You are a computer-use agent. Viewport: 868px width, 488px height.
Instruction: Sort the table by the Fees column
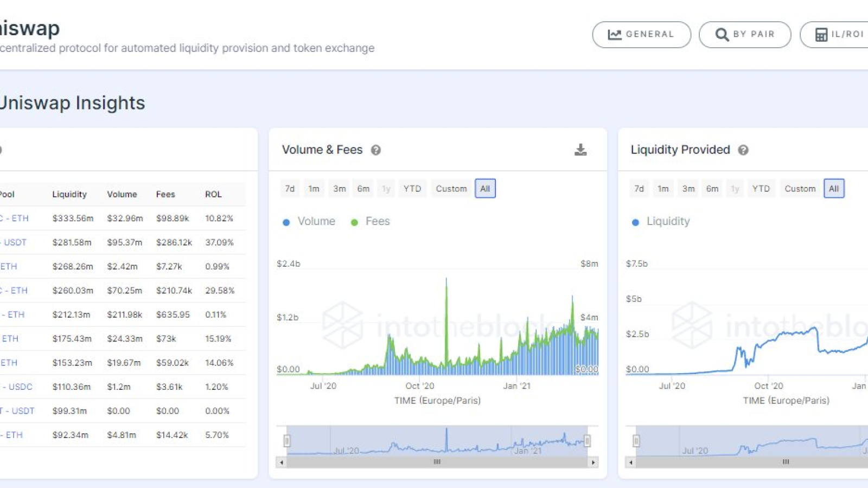point(165,194)
